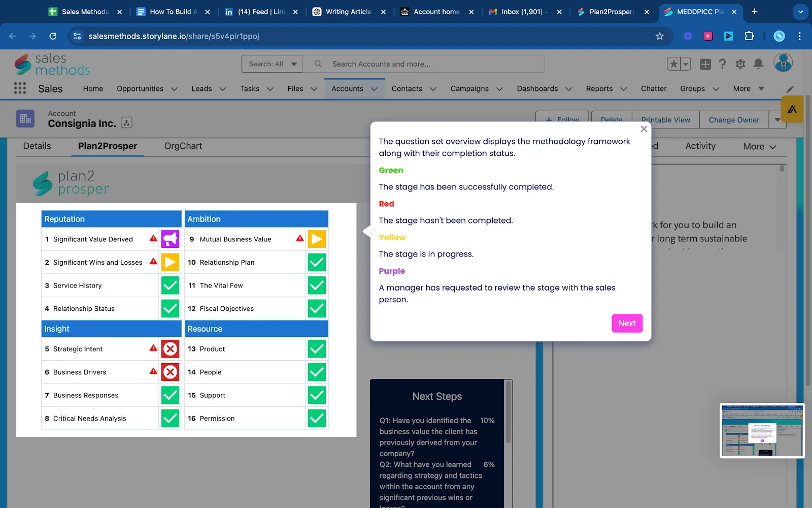Click the favorites star icon in header
This screenshot has height=508, width=812.
[x=674, y=64]
